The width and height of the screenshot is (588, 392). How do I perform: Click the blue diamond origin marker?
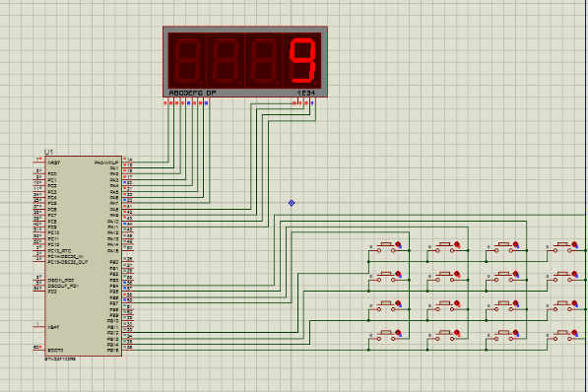[x=292, y=203]
